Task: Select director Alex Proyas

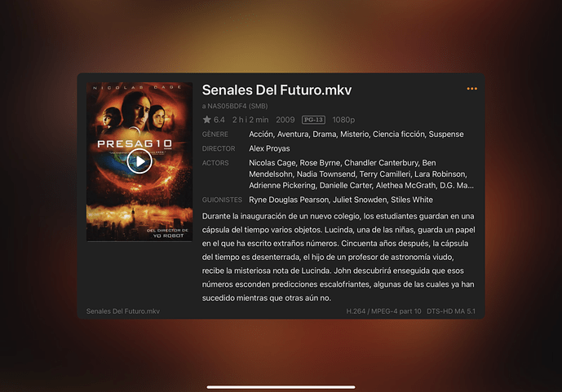Action: point(269,148)
